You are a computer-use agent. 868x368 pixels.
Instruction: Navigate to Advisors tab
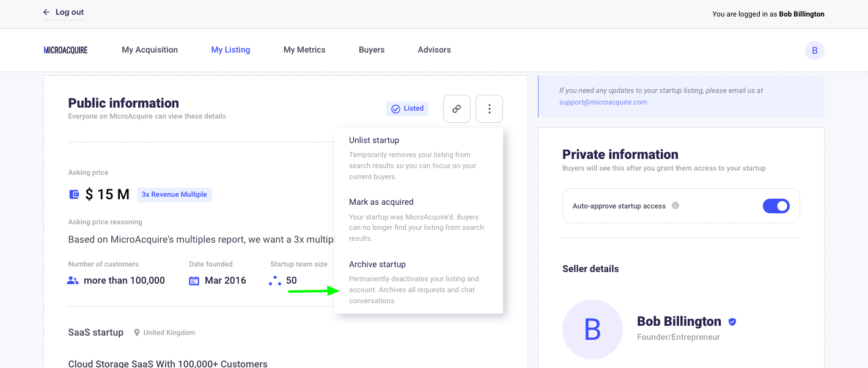434,50
